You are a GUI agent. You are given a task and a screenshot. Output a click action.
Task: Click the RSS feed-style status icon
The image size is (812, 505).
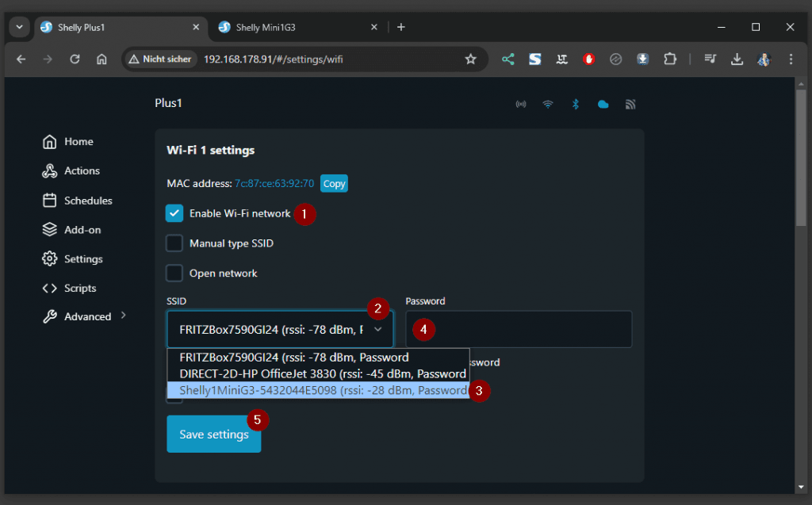point(630,104)
